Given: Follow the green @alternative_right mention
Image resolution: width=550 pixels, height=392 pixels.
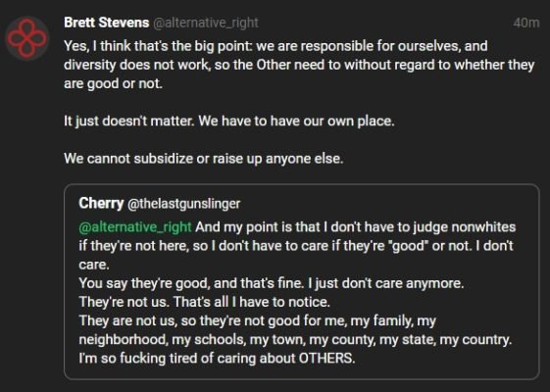Looking at the screenshot, I should 135,227.
